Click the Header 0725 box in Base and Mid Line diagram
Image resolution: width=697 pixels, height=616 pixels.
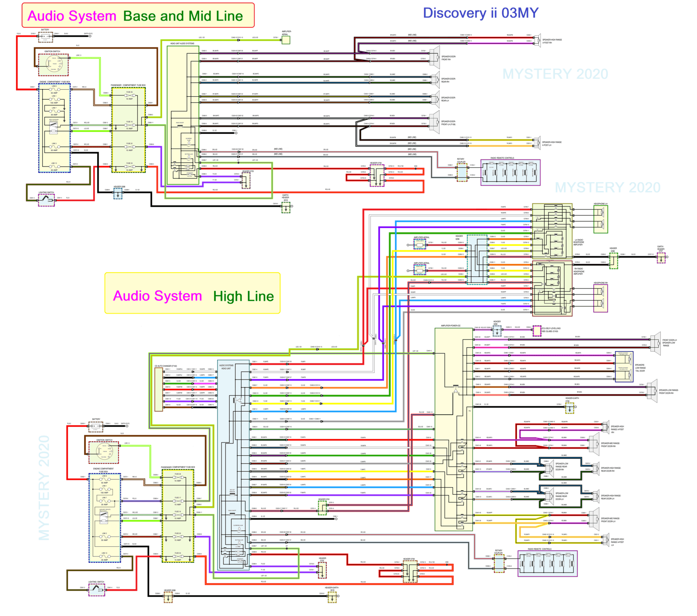tap(246, 180)
